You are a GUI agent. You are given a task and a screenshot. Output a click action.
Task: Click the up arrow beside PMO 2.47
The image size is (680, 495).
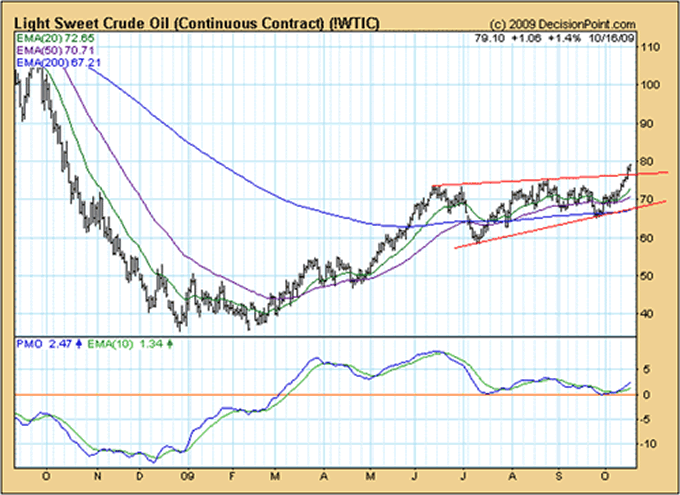[78, 343]
